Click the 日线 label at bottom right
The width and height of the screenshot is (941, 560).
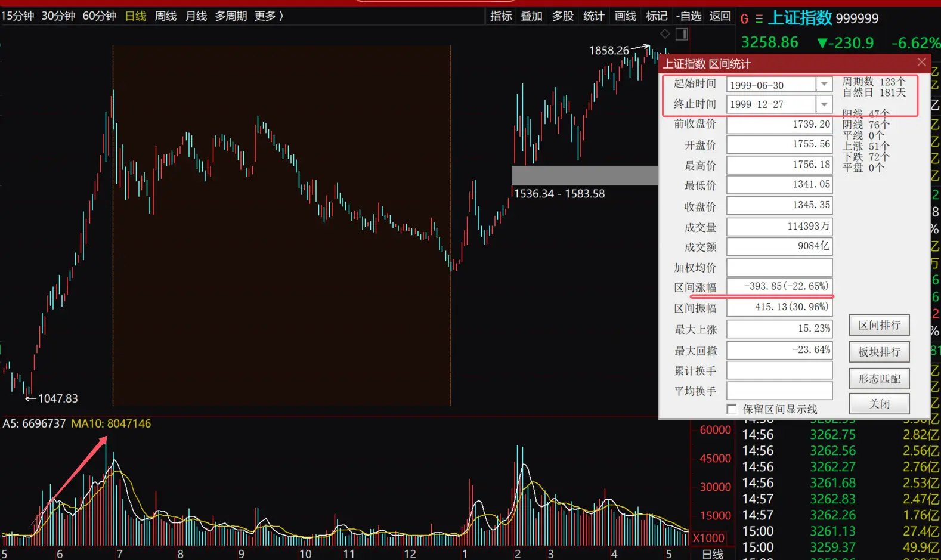[713, 554]
